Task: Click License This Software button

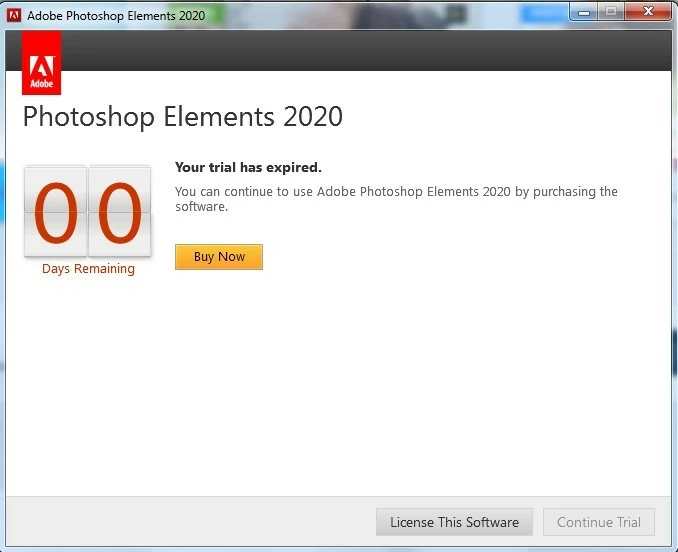Action: click(x=454, y=522)
